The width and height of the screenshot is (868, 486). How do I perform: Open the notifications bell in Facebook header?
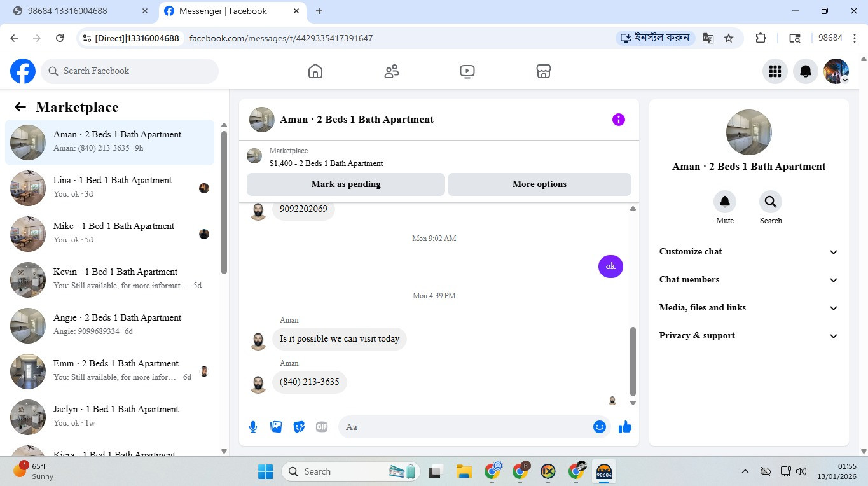tap(806, 71)
